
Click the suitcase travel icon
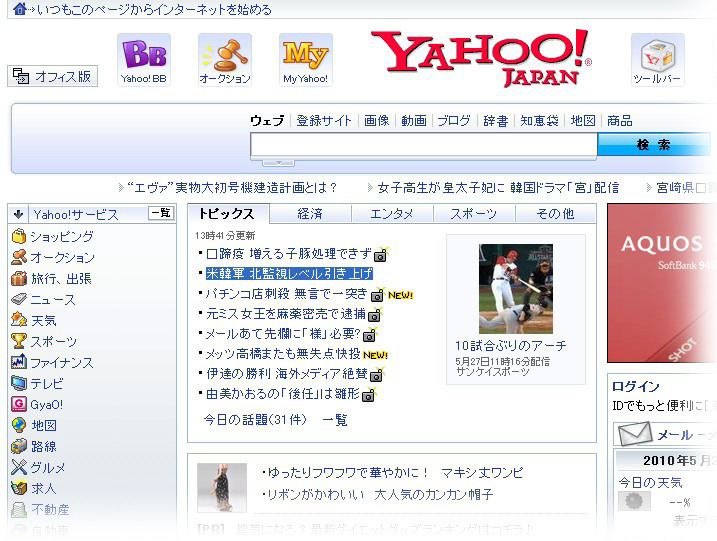(x=19, y=278)
